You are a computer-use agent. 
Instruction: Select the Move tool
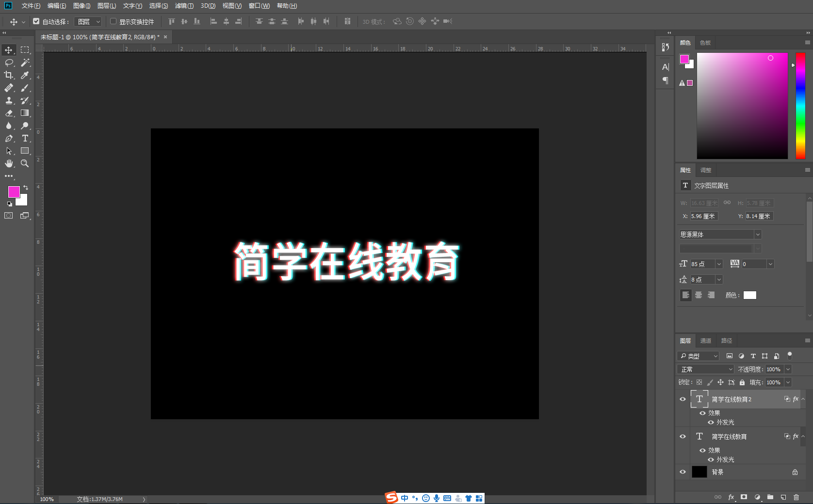click(9, 50)
